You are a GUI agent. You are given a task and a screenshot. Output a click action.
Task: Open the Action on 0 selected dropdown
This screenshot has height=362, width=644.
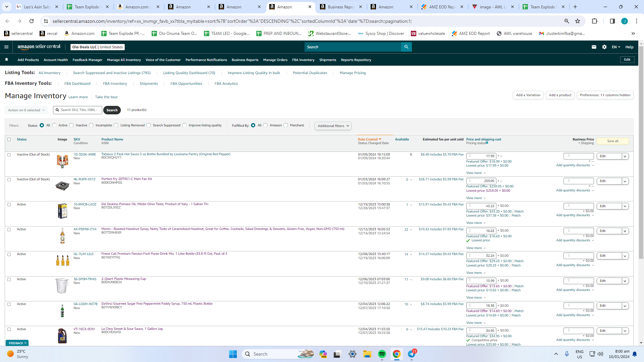pyautogui.click(x=26, y=110)
